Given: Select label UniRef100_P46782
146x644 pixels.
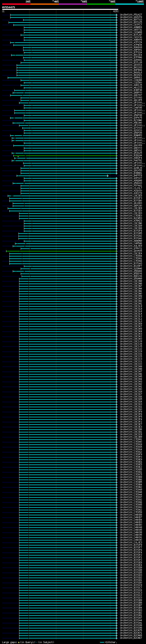Looking at the screenshot, I should pos(131,161).
